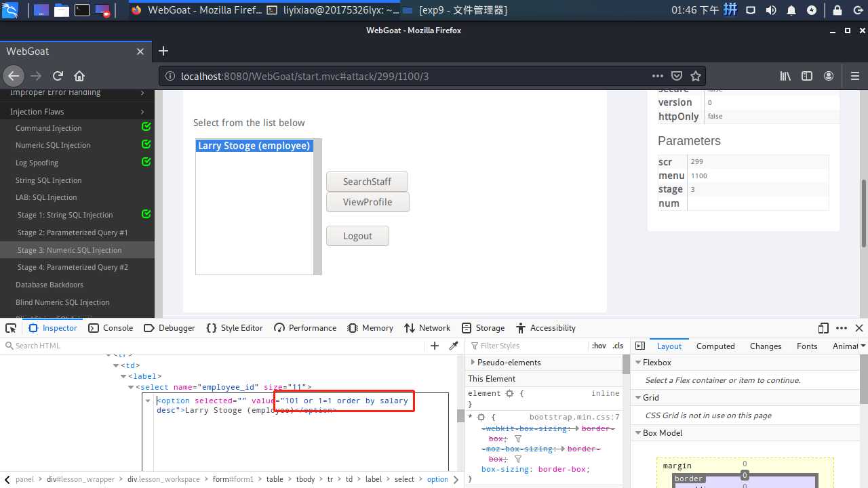Close the developer tools panel
Image resolution: width=868 pixels, height=488 pixels.
tap(859, 328)
